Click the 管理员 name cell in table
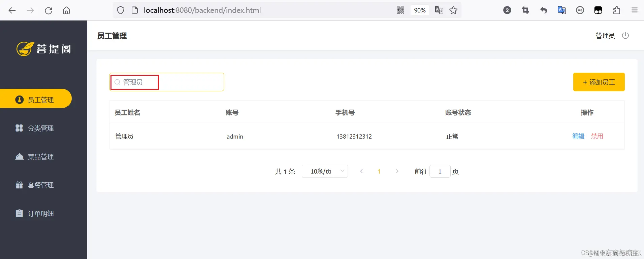Image resolution: width=644 pixels, height=259 pixels. [x=125, y=136]
